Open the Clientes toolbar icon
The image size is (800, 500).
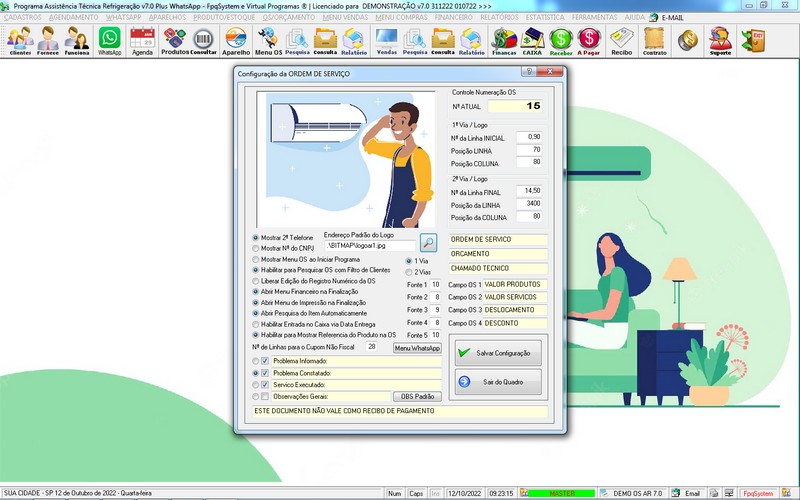(x=19, y=40)
